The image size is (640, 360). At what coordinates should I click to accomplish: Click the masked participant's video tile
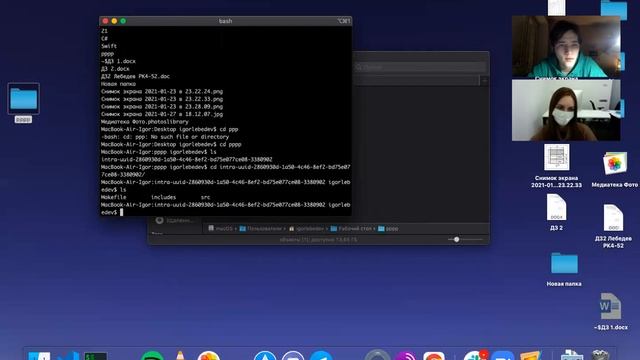click(566, 110)
